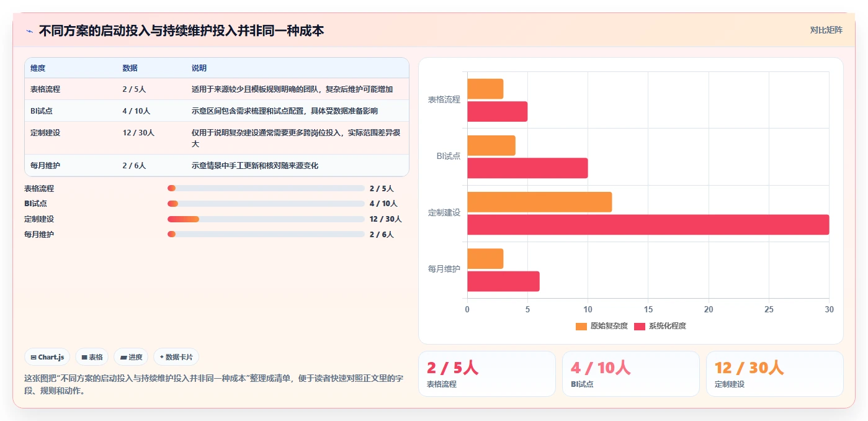Toggle the 系统化程度 legend series
Image resolution: width=868 pixels, height=421 pixels.
tap(660, 326)
